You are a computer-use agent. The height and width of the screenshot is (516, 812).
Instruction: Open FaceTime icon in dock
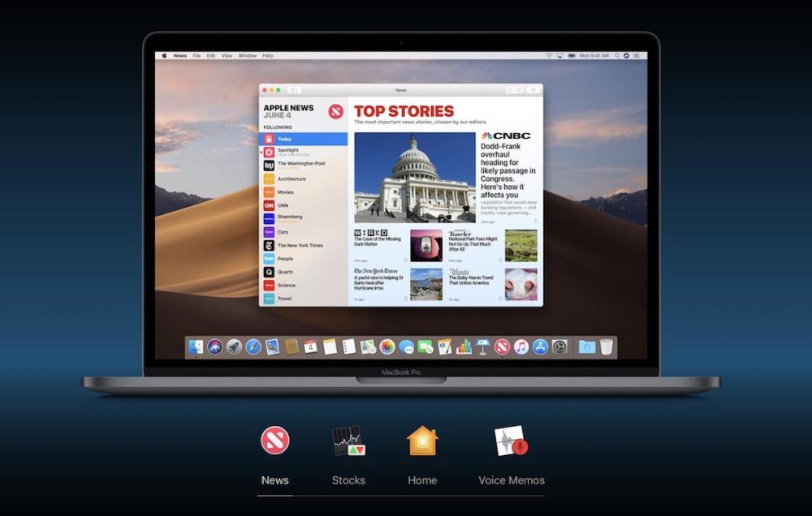(425, 347)
